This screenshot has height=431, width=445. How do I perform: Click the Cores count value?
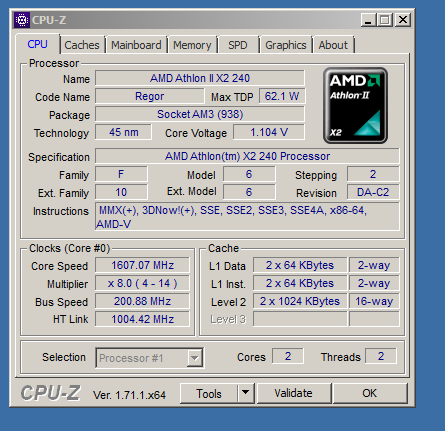[288, 356]
